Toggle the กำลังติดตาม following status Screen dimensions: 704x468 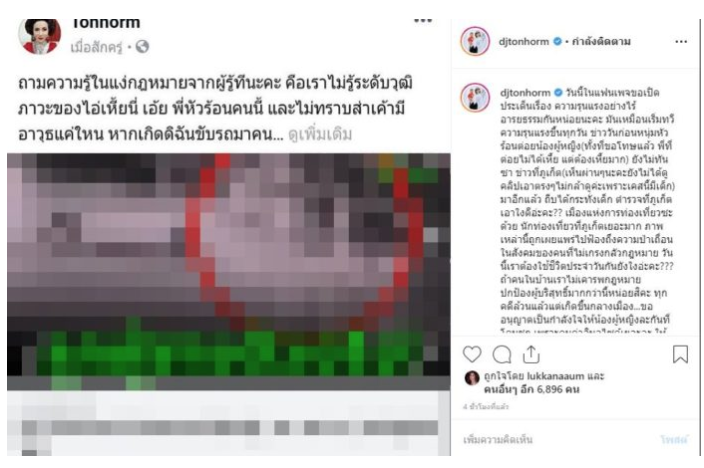click(601, 42)
